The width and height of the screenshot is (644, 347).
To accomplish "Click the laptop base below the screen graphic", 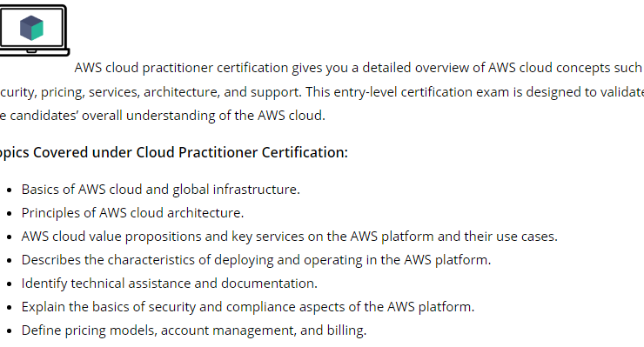I will [x=35, y=51].
